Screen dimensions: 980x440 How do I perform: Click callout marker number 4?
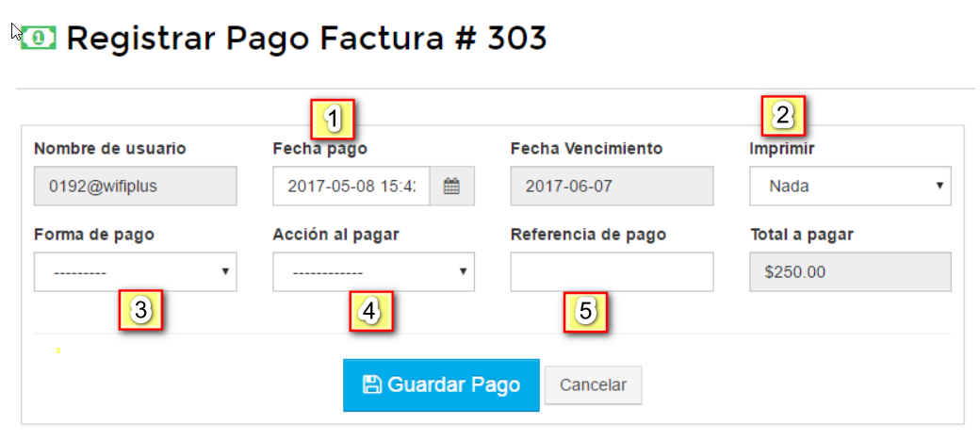pos(371,311)
